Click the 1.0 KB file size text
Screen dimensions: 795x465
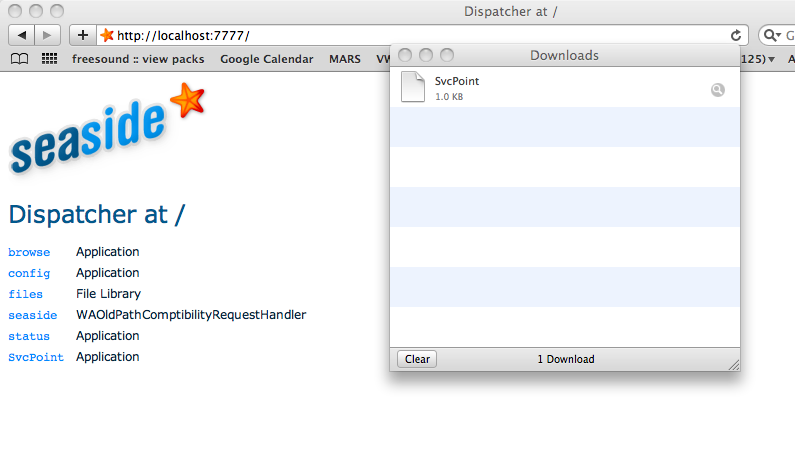pyautogui.click(x=449, y=96)
